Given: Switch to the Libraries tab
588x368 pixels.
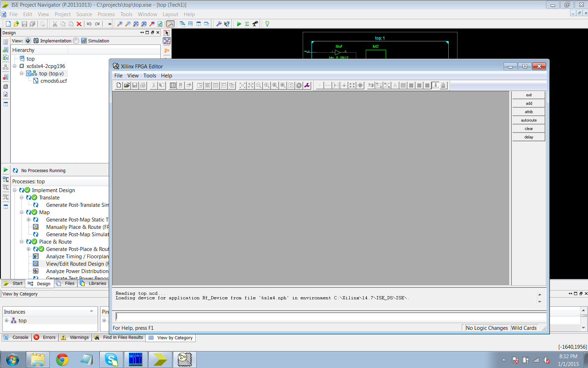Looking at the screenshot, I should pyautogui.click(x=93, y=283).
